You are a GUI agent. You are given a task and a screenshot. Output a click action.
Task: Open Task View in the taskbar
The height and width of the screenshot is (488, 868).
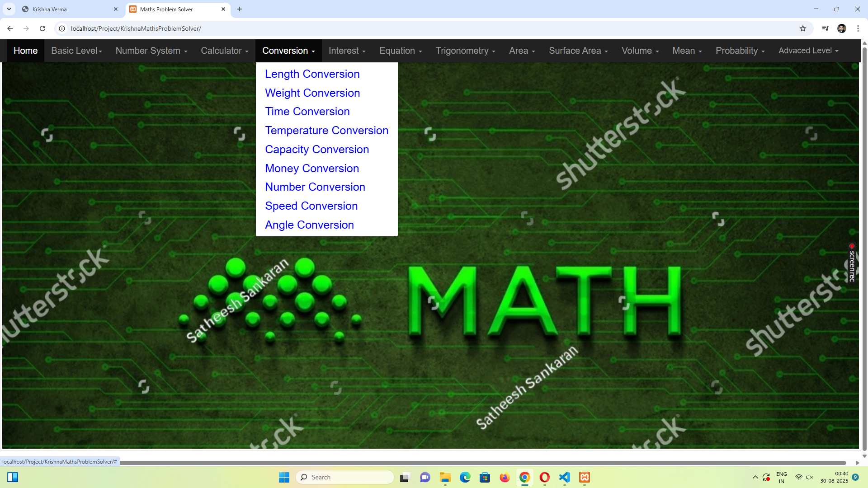click(405, 477)
